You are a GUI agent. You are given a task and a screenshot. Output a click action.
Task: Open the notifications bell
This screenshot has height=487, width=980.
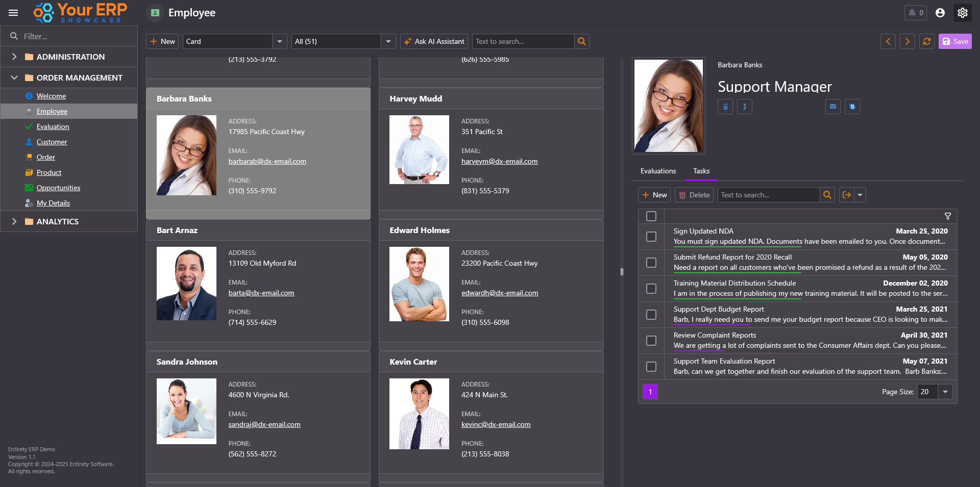point(915,13)
